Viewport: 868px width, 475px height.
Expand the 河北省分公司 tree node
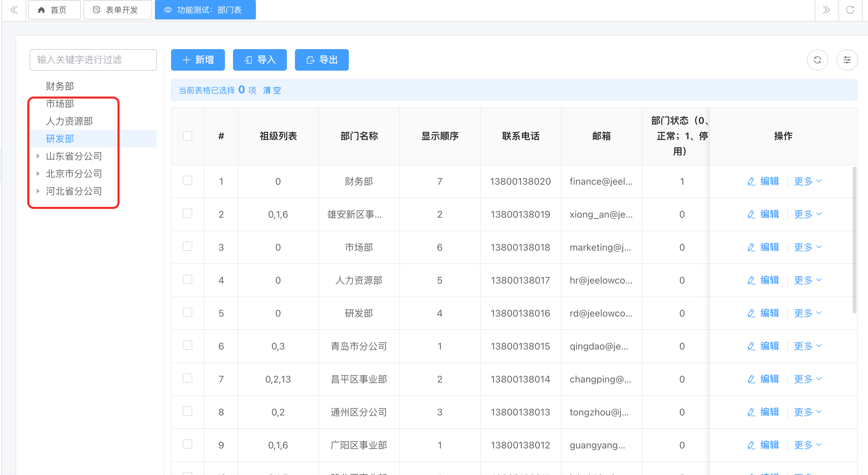[38, 191]
